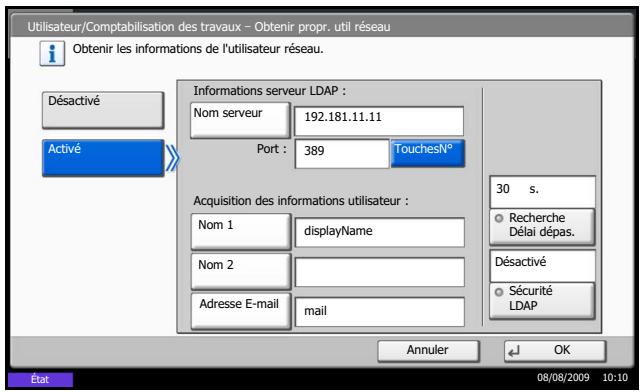Tap the TouchesN° button
643x392 pixels.
[x=428, y=153]
